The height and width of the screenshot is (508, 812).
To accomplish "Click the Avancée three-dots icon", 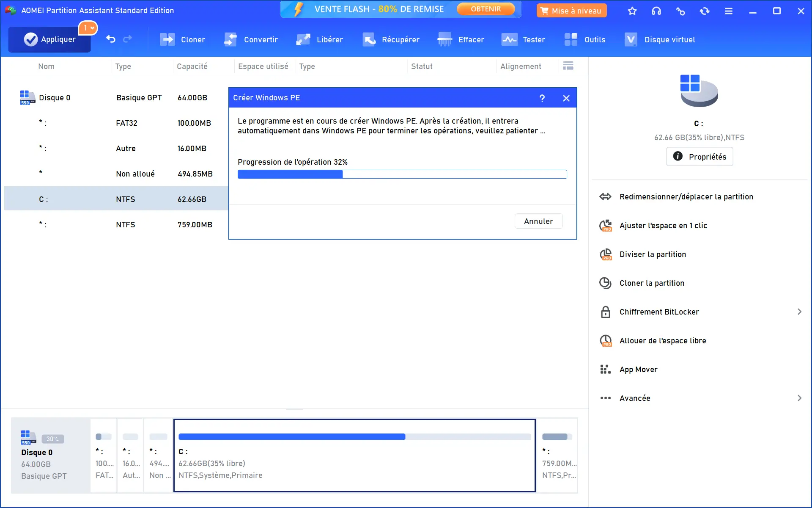I will click(x=606, y=398).
